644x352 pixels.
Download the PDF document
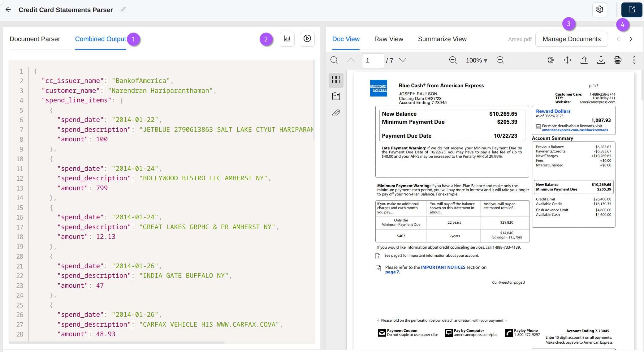[x=601, y=60]
